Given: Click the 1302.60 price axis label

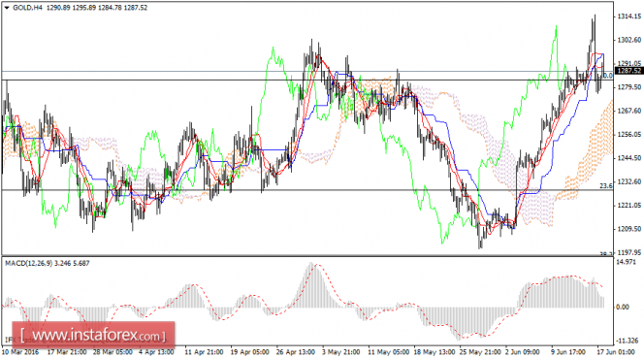Looking at the screenshot, I should pos(629,40).
